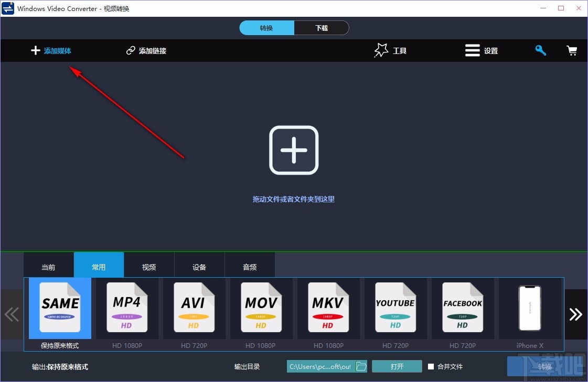Switch to the 设备 preset category
The height and width of the screenshot is (382, 588).
pos(199,267)
